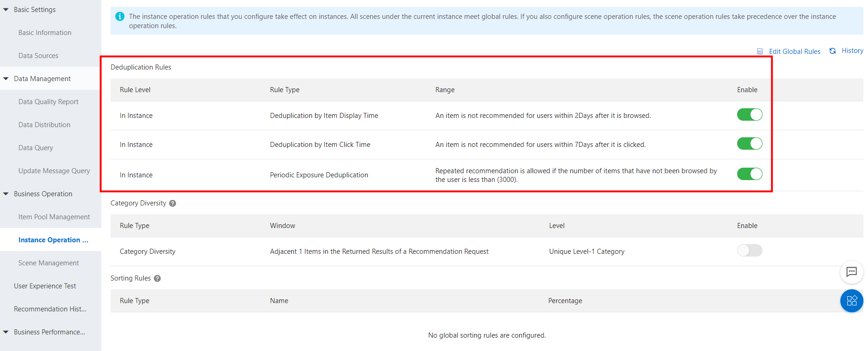868x351 pixels.
Task: Open the chat feedback bubble icon
Action: pos(851,272)
